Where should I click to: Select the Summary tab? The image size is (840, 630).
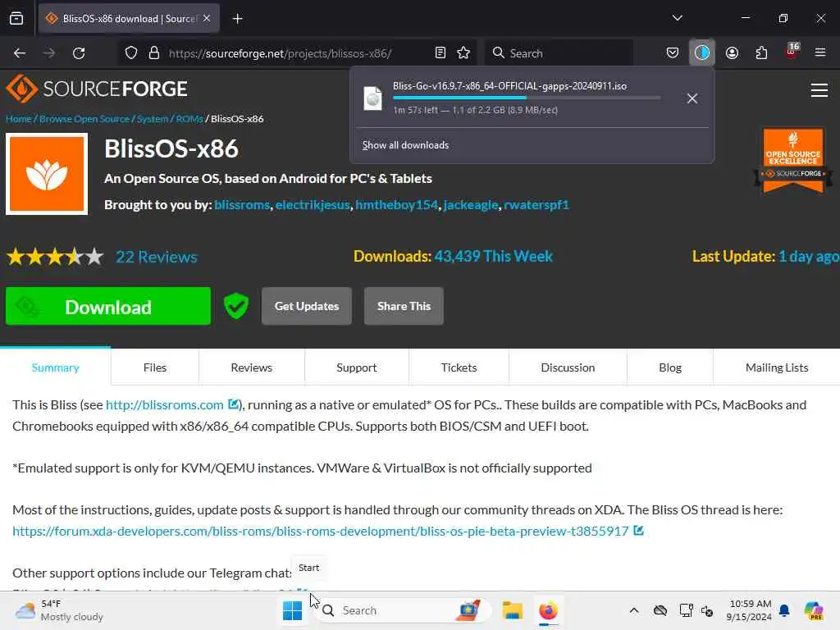(55, 367)
